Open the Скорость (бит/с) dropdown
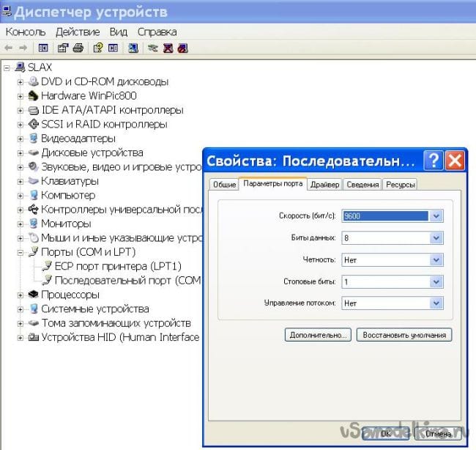 436,216
